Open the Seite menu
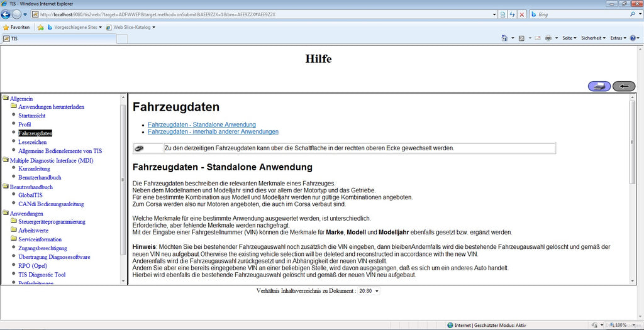644x330 pixels. [569, 38]
